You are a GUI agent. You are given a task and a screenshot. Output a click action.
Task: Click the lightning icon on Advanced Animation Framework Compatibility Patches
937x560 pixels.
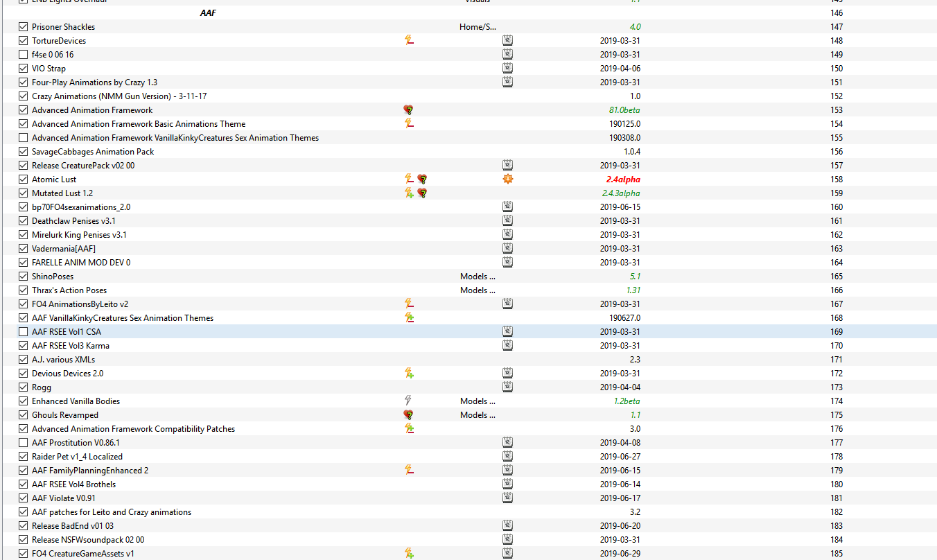pos(409,428)
